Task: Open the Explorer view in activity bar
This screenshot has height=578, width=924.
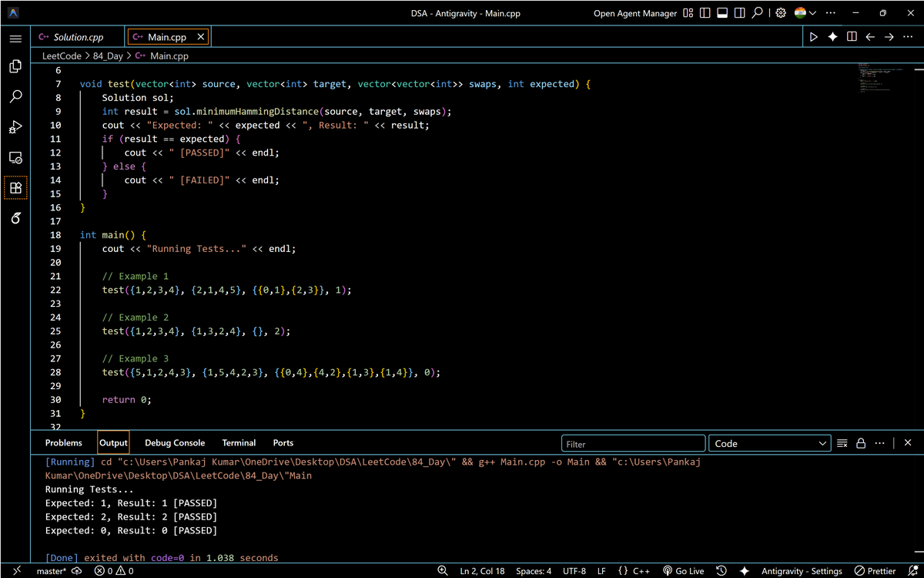Action: [x=15, y=66]
